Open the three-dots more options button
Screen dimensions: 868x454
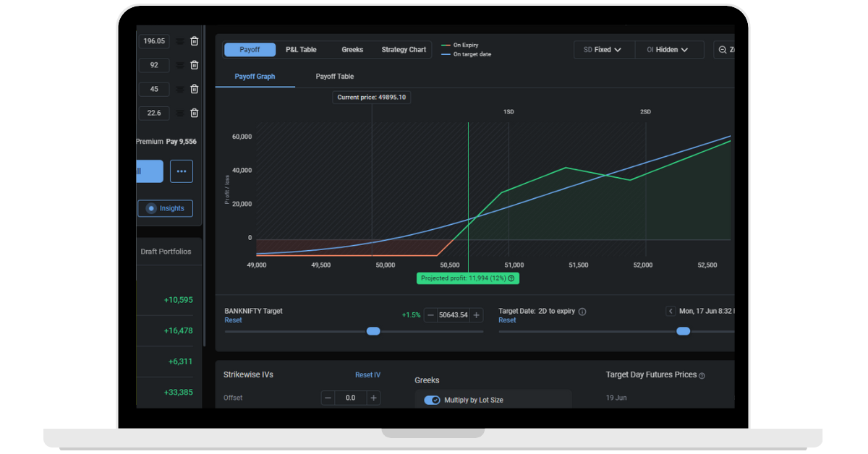[x=182, y=171]
